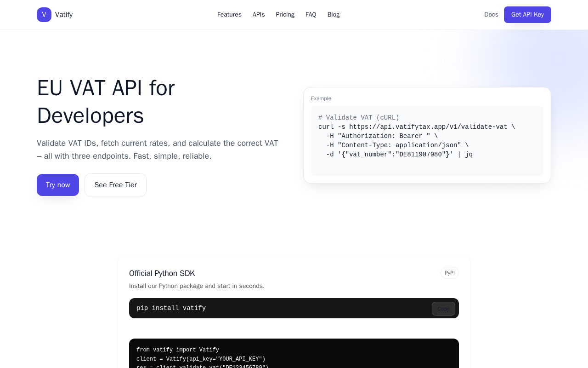Viewport: 588px width, 368px height.
Task: Click the Get API Key button
Action: click(527, 15)
